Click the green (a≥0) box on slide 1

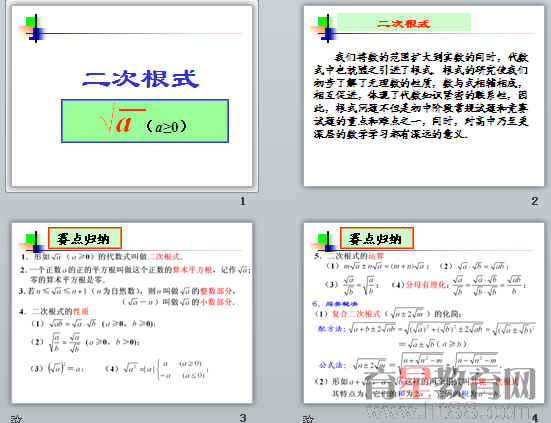coord(145,121)
